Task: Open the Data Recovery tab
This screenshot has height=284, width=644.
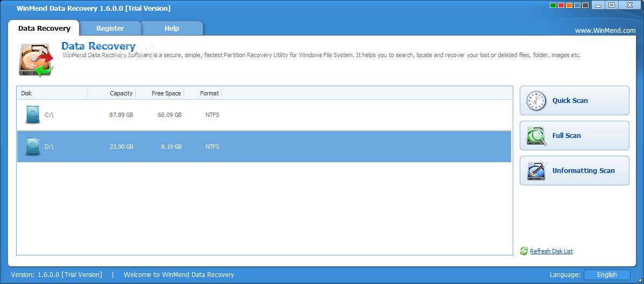Action: (44, 29)
